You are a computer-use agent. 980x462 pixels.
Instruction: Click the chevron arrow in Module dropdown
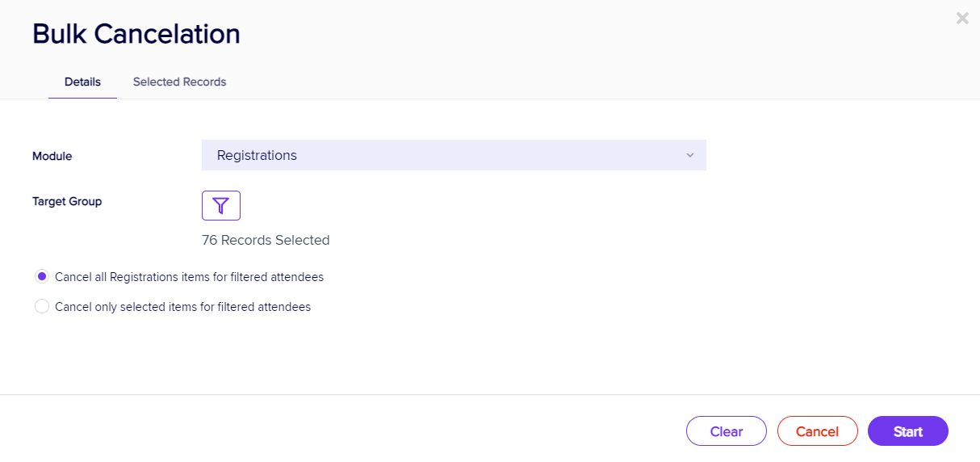click(x=689, y=155)
